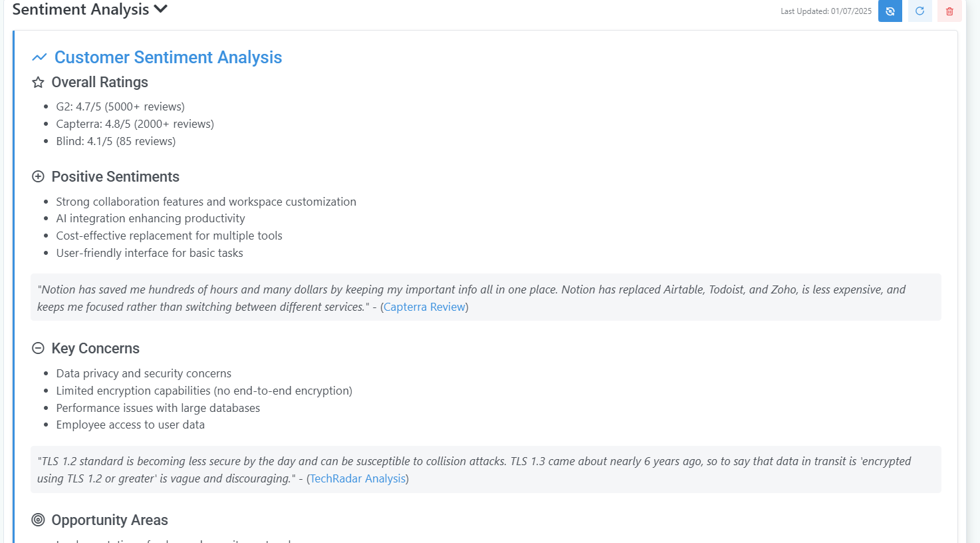The width and height of the screenshot is (980, 543).
Task: Click the light blue refresh icon
Action: click(919, 11)
